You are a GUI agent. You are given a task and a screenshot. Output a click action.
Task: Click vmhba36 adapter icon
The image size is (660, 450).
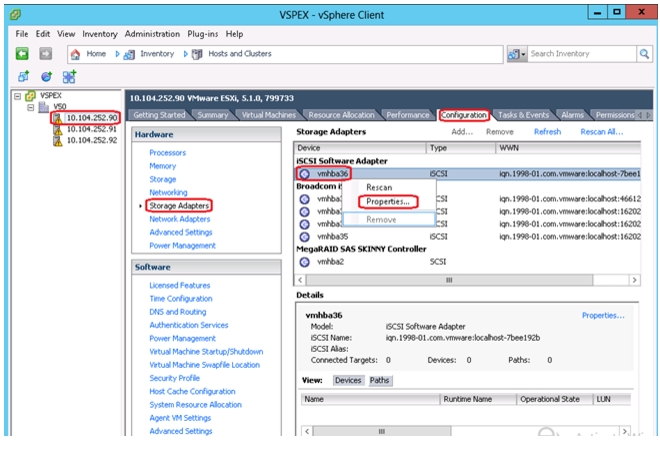point(304,173)
